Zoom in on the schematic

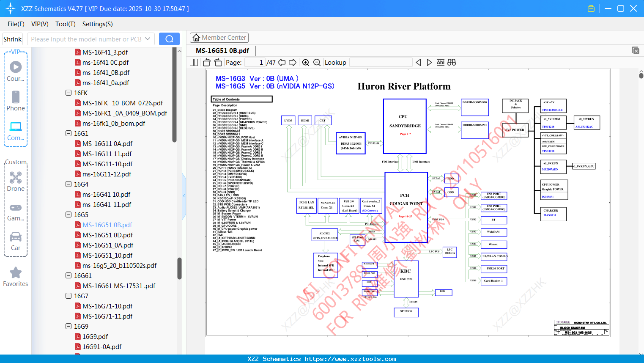306,62
